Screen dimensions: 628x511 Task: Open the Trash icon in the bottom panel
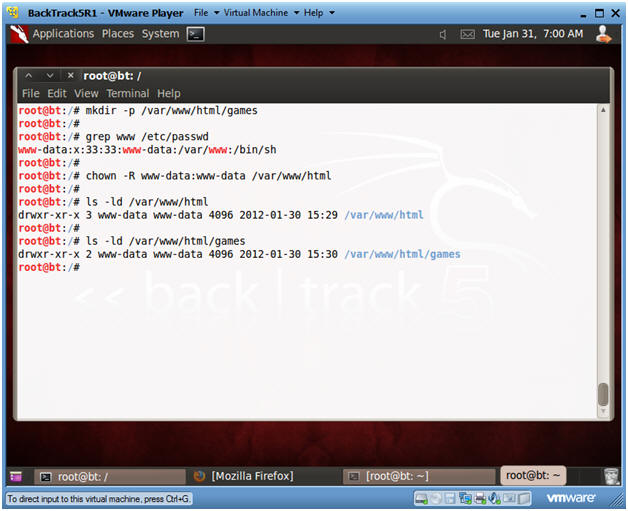tap(611, 476)
